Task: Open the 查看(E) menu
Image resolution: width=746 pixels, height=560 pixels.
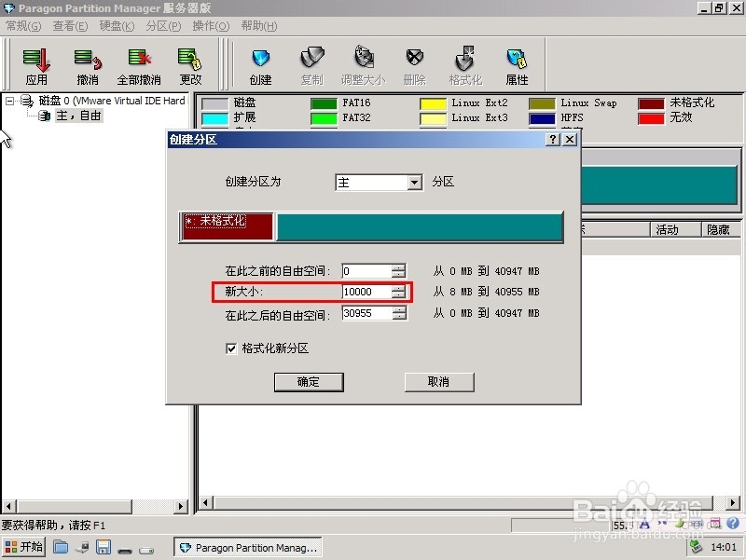Action: (x=71, y=26)
